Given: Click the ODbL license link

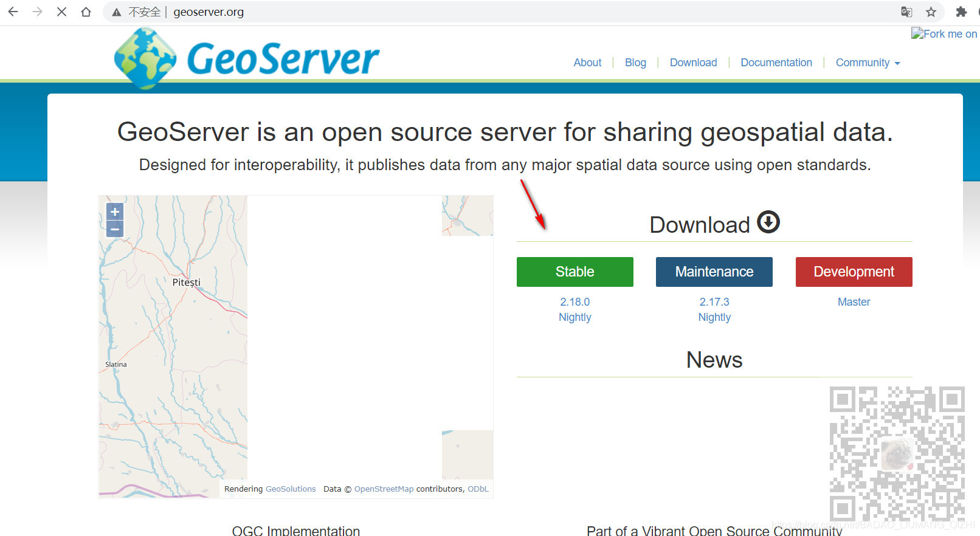Looking at the screenshot, I should 478,489.
